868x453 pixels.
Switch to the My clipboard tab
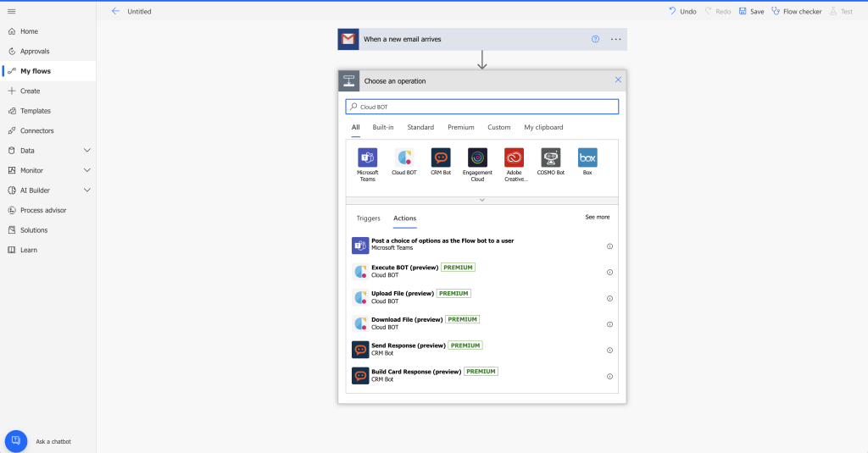(543, 127)
